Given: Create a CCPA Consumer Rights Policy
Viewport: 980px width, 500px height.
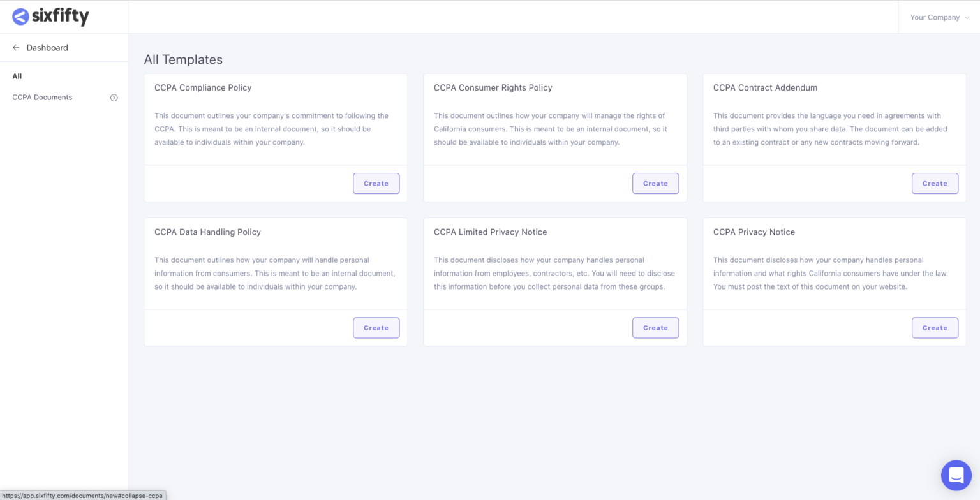Looking at the screenshot, I should tap(655, 184).
